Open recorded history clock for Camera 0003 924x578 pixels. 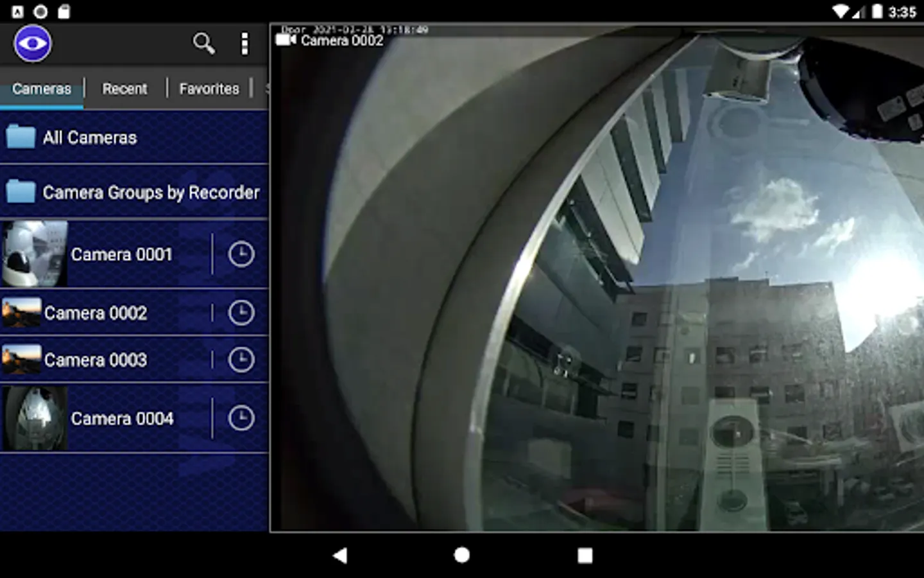241,360
